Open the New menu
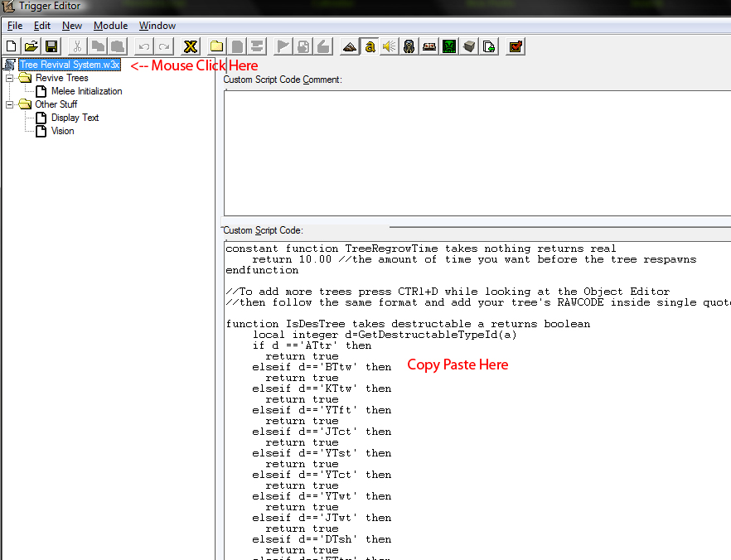The height and width of the screenshot is (560, 731). [72, 26]
